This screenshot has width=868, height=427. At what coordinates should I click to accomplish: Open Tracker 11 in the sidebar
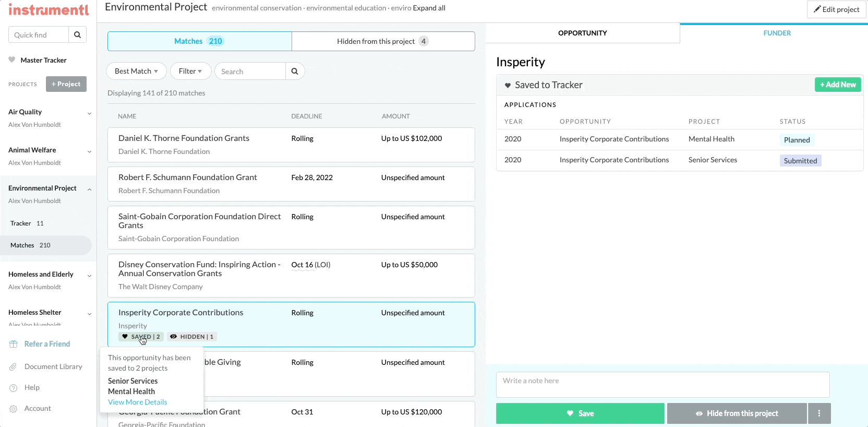[27, 223]
